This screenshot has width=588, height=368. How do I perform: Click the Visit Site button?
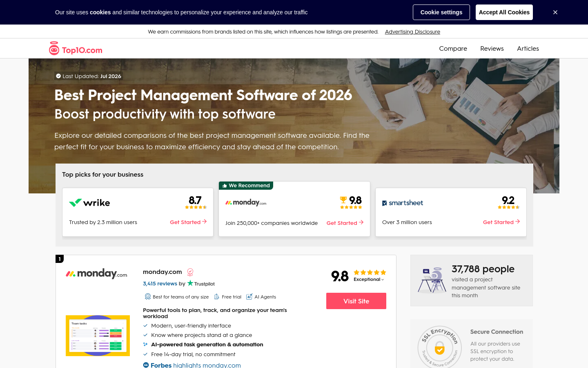point(356,301)
